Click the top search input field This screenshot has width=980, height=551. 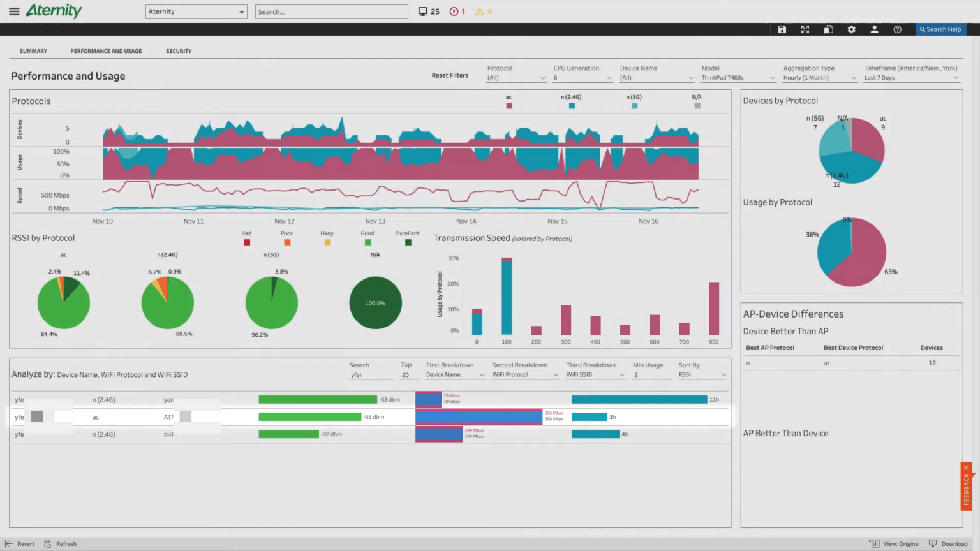(331, 11)
